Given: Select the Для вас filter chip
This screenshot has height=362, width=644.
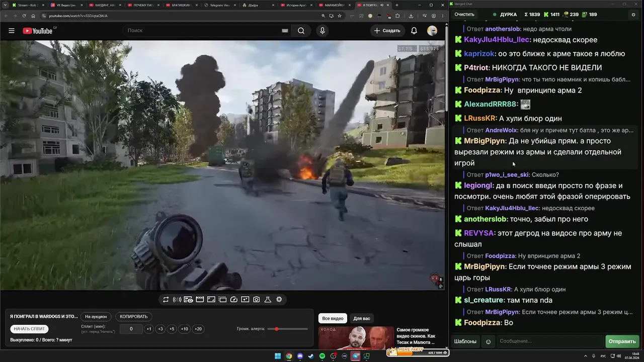Looking at the screenshot, I should tap(362, 318).
